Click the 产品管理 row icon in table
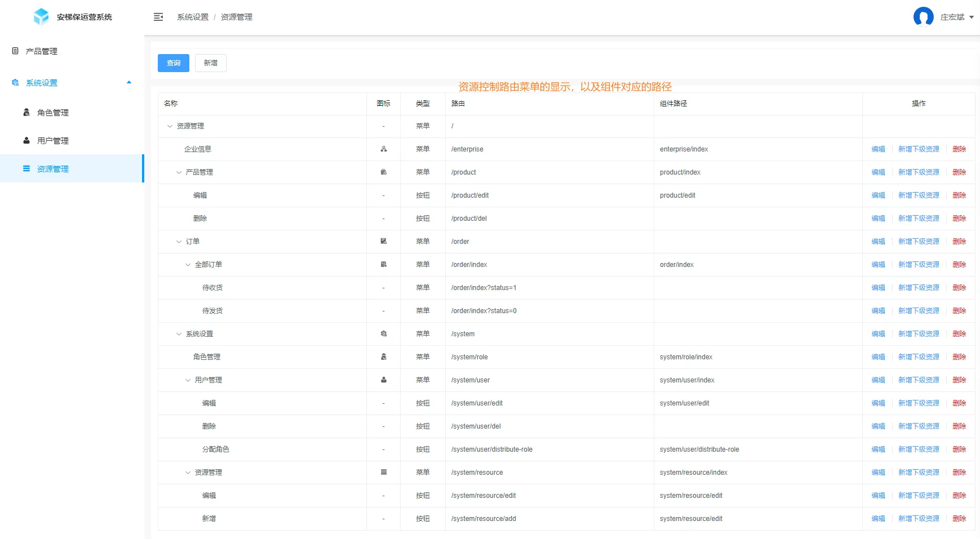Image resolution: width=980 pixels, height=539 pixels. pyautogui.click(x=383, y=172)
